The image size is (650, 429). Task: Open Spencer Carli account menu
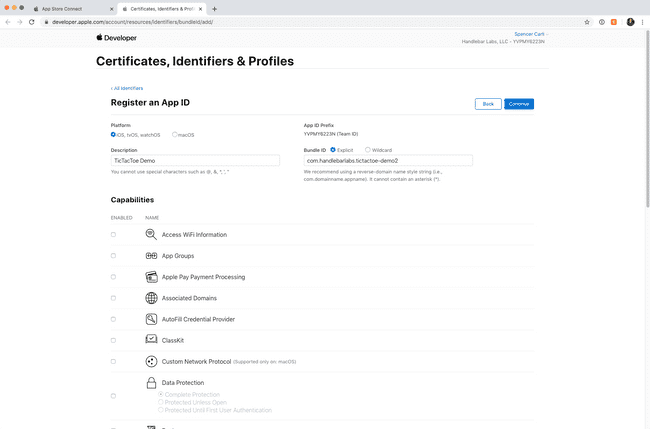531,34
